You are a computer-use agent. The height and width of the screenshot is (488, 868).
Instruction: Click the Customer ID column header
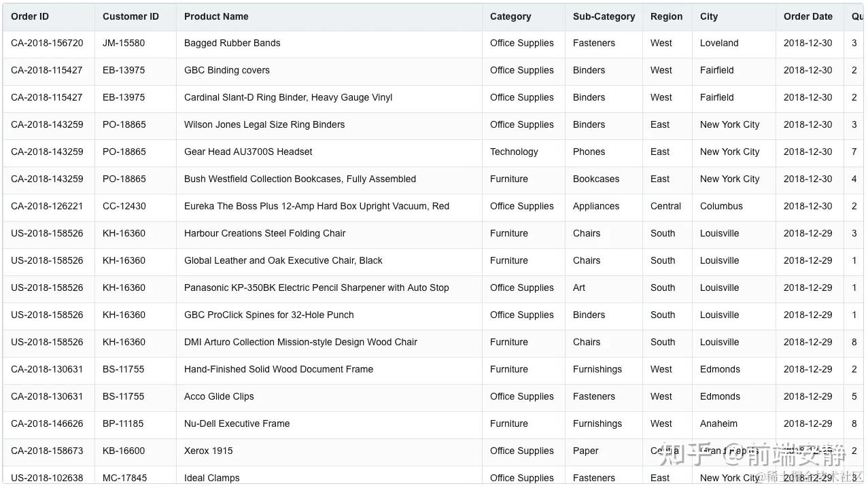131,16
